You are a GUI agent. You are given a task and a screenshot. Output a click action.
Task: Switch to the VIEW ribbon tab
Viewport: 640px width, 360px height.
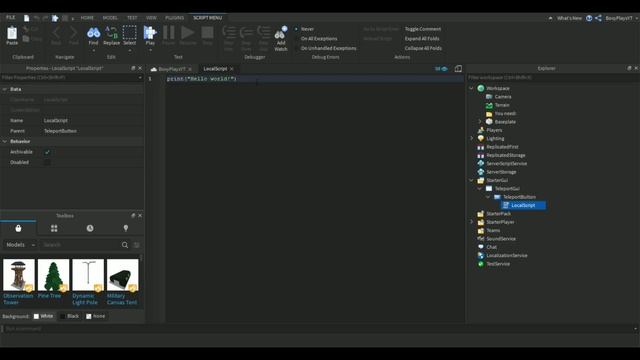[151, 18]
